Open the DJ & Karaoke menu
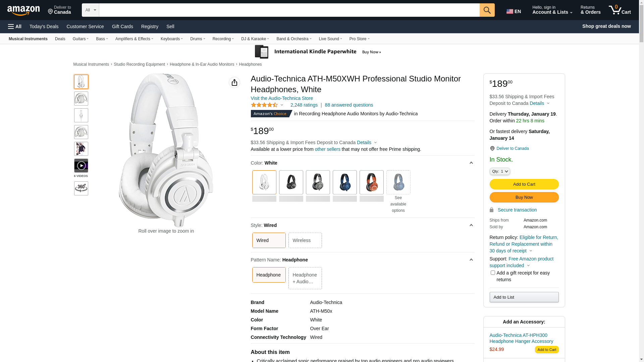This screenshot has height=362, width=644. click(255, 39)
